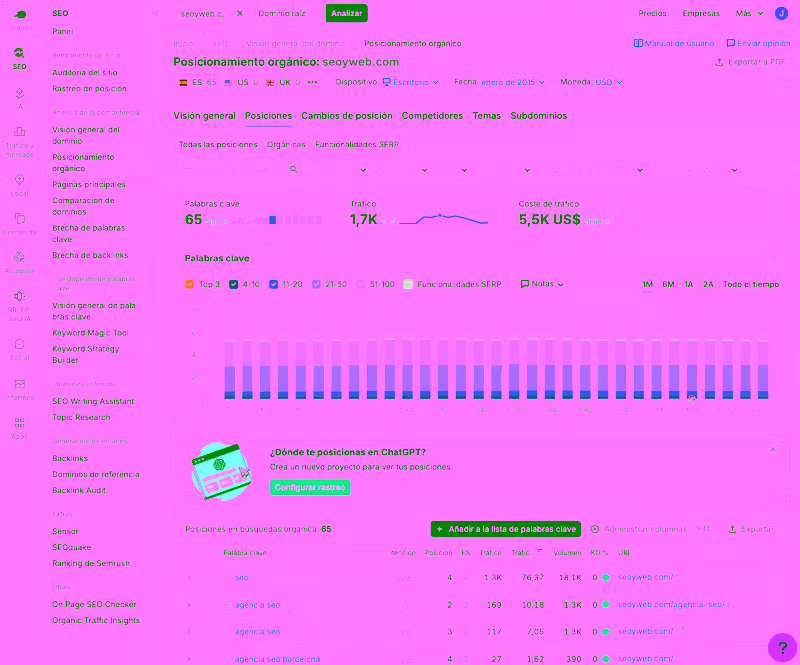This screenshot has width=800, height=665.
Task: Select the Orgánicas sub-tab
Action: 286,144
